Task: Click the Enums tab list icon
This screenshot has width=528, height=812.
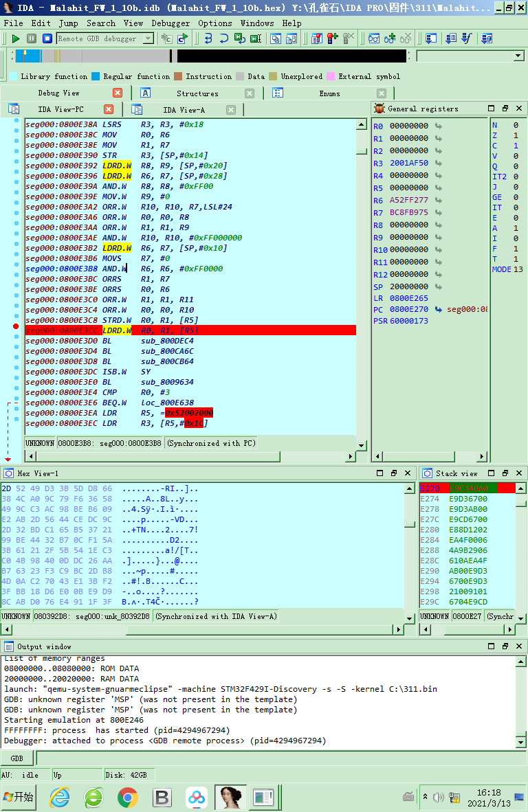Action: [x=278, y=93]
